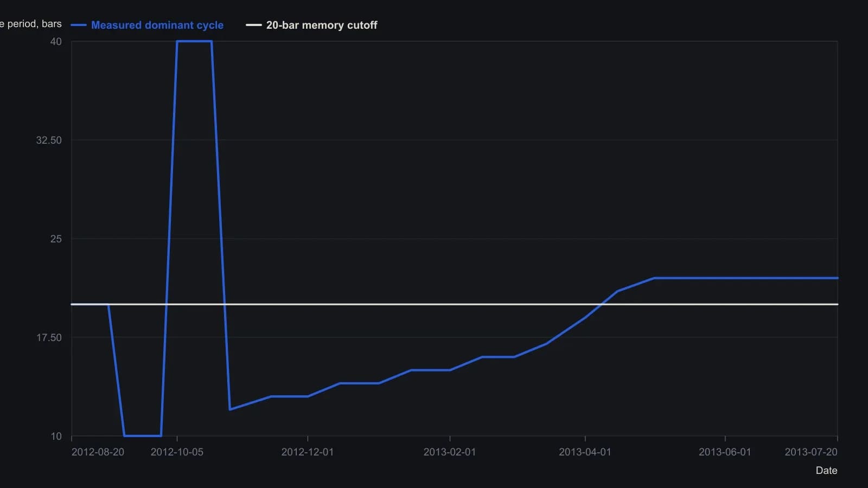Click the y-axis value 17.50
Screen dimensions: 868x488
click(x=49, y=337)
